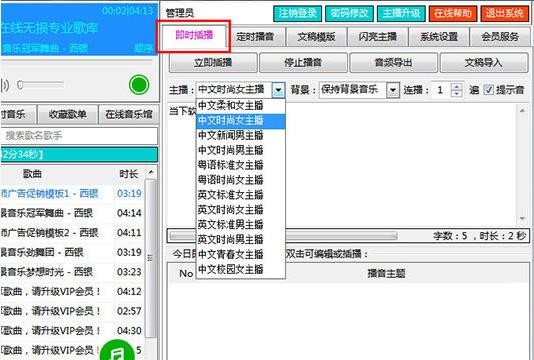This screenshot has height=360, width=534.
Task: Open 在线帮助 online help
Action: point(453,14)
